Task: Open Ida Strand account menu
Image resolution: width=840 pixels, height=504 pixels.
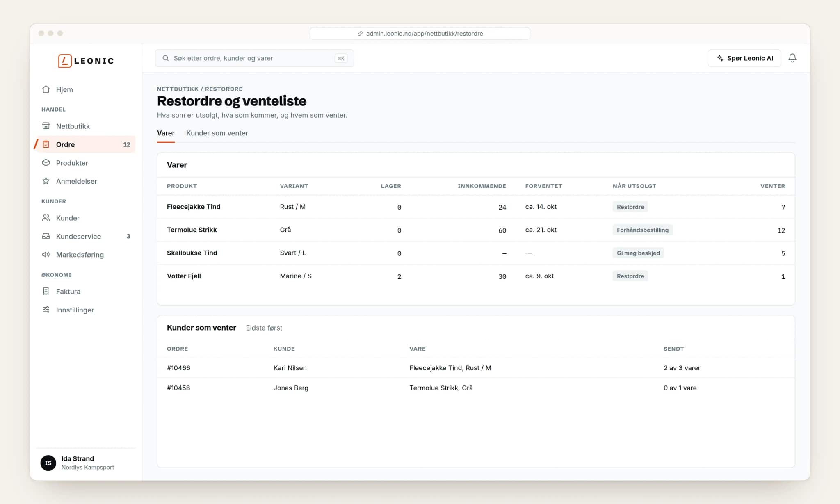Action: point(85,463)
